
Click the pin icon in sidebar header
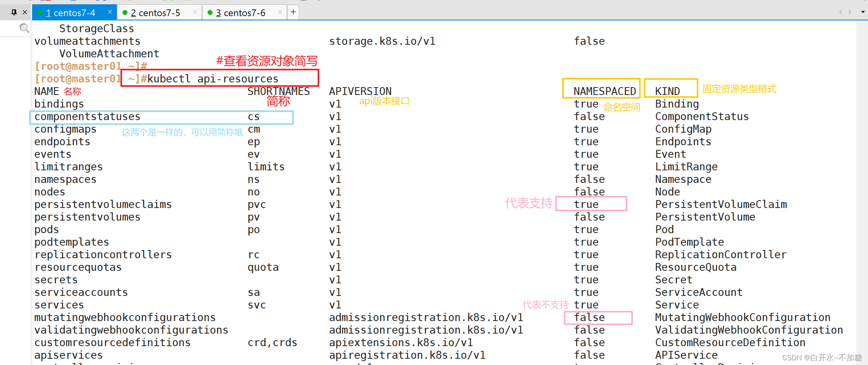pos(14,12)
